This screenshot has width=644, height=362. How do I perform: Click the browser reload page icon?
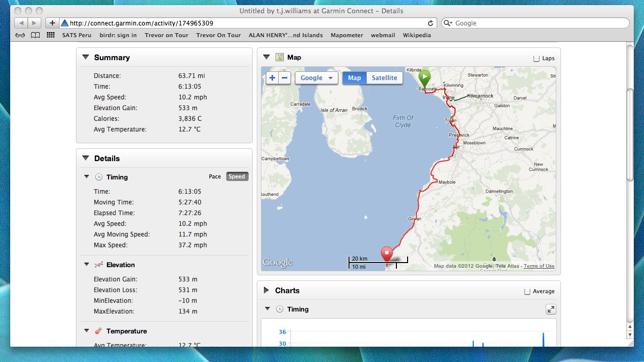point(431,23)
